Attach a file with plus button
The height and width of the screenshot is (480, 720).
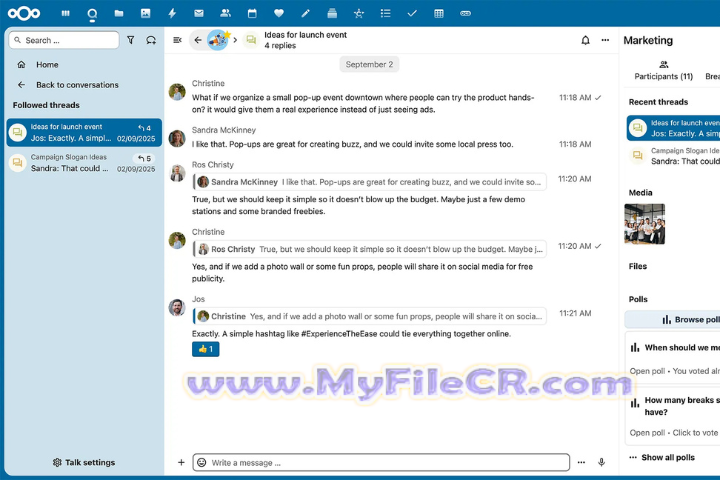(x=181, y=462)
